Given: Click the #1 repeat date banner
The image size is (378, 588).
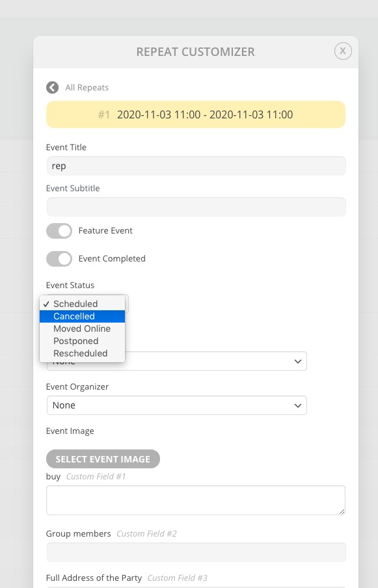Looking at the screenshot, I should [x=196, y=114].
